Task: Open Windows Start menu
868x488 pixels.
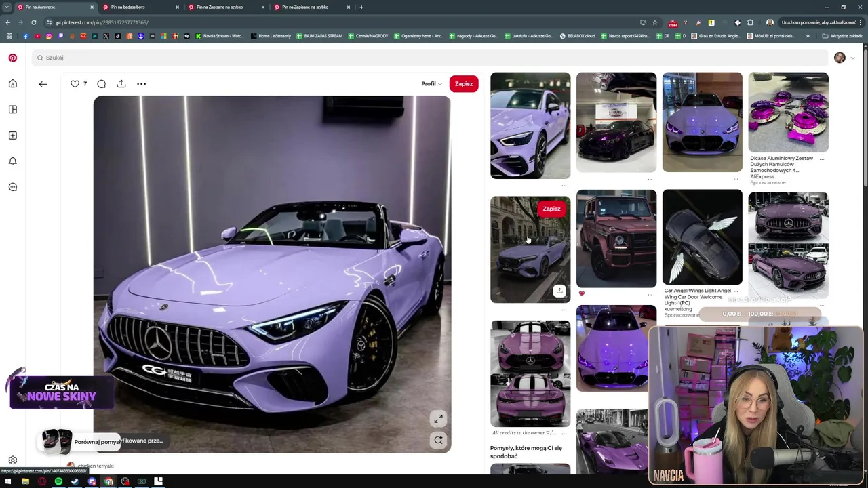Action: point(8,482)
